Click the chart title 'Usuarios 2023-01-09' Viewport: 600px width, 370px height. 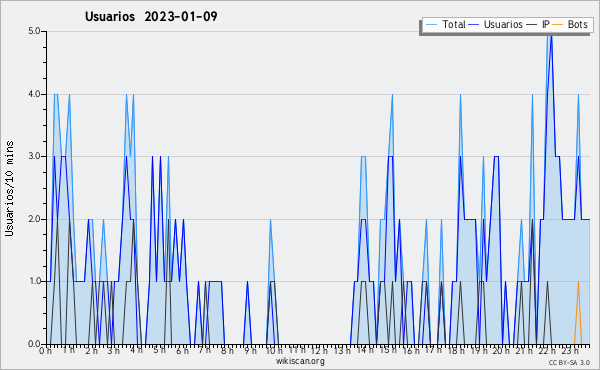click(151, 16)
